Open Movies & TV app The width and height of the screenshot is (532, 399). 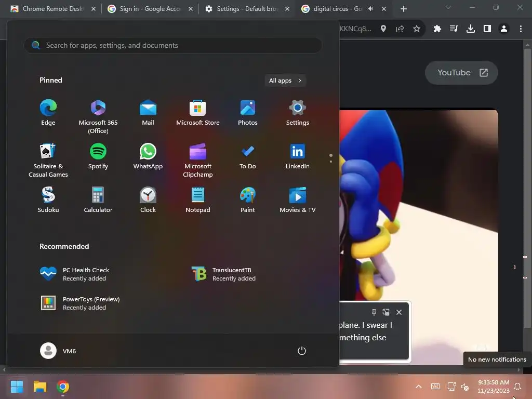298,200
